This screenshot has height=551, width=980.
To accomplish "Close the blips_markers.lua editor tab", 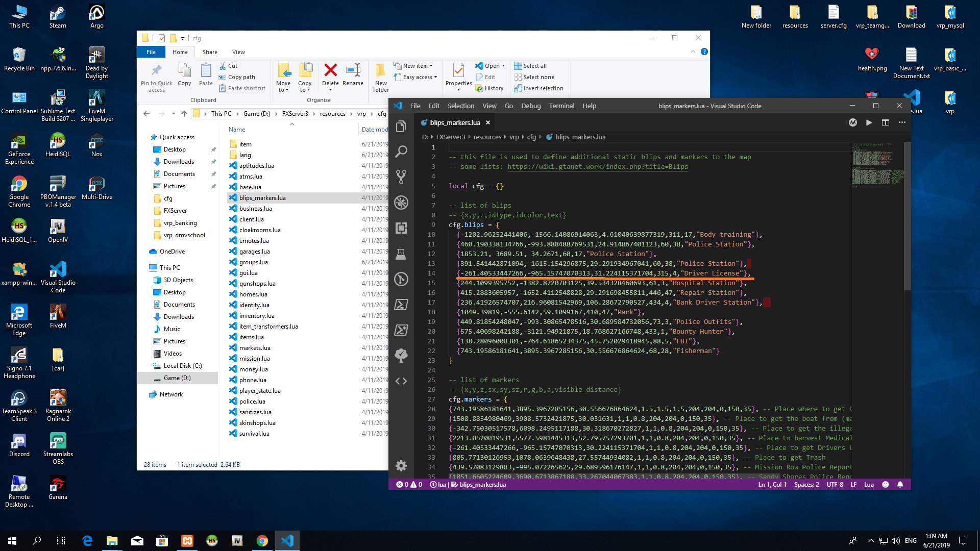I will [488, 122].
